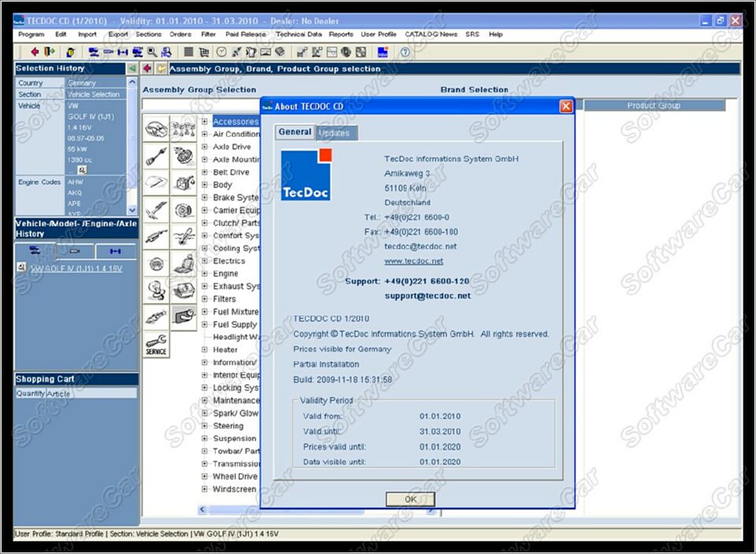
Task: Click the Selection History scroll down arrow
Action: tap(132, 210)
